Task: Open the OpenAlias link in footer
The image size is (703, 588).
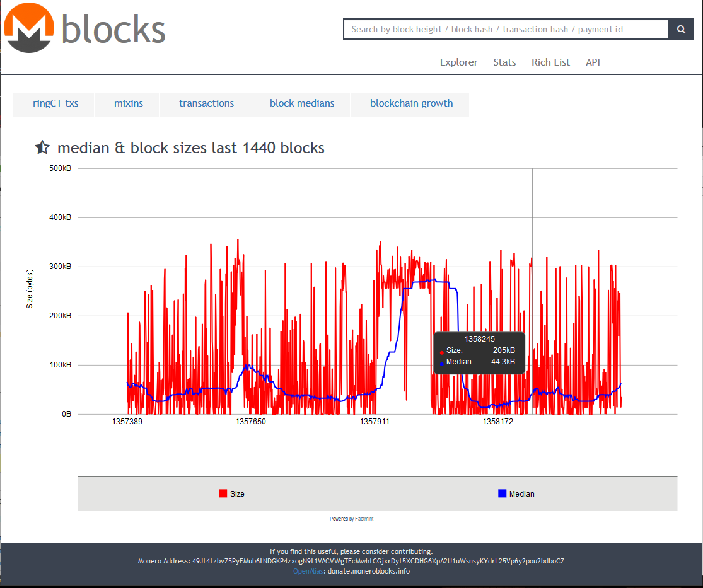Action: [308, 571]
